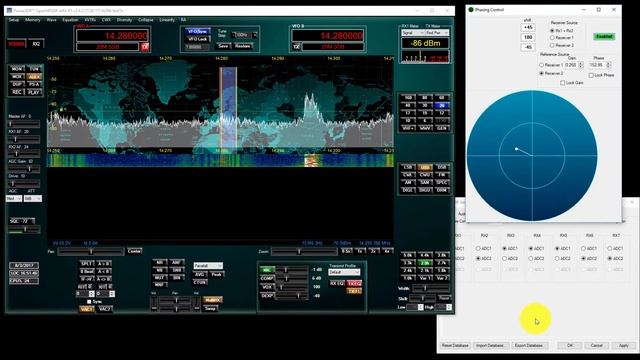
Task: Select the Var 1 filter button
Action: pyautogui.click(x=425, y=278)
